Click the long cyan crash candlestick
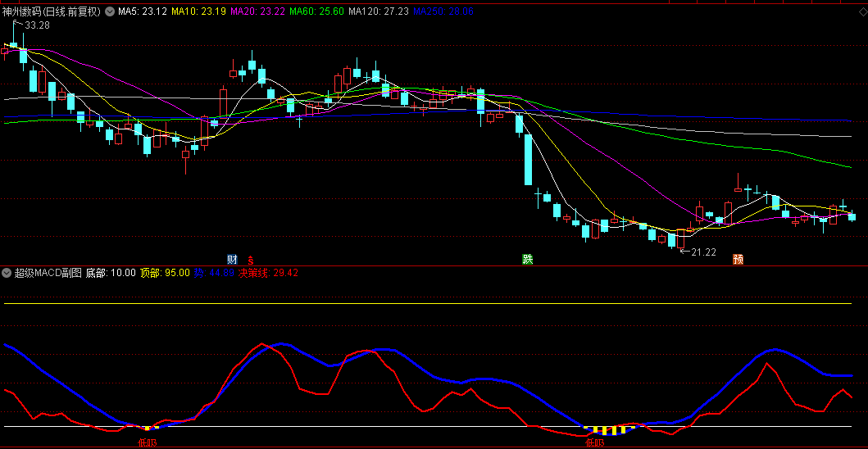 point(528,160)
